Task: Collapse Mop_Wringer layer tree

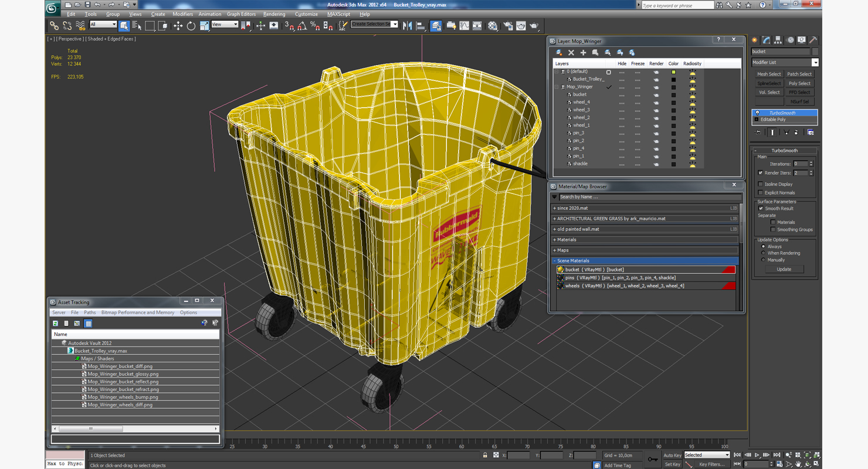Action: click(x=557, y=87)
